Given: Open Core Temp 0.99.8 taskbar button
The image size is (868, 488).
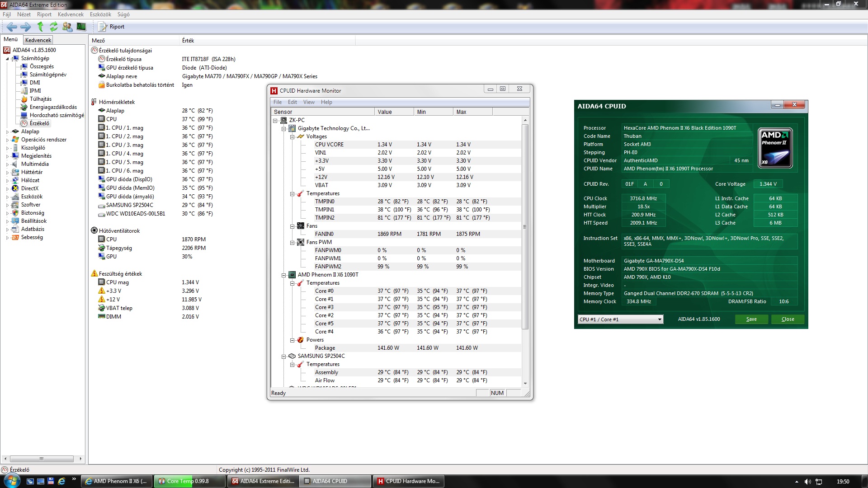Looking at the screenshot, I should click(x=189, y=481).
